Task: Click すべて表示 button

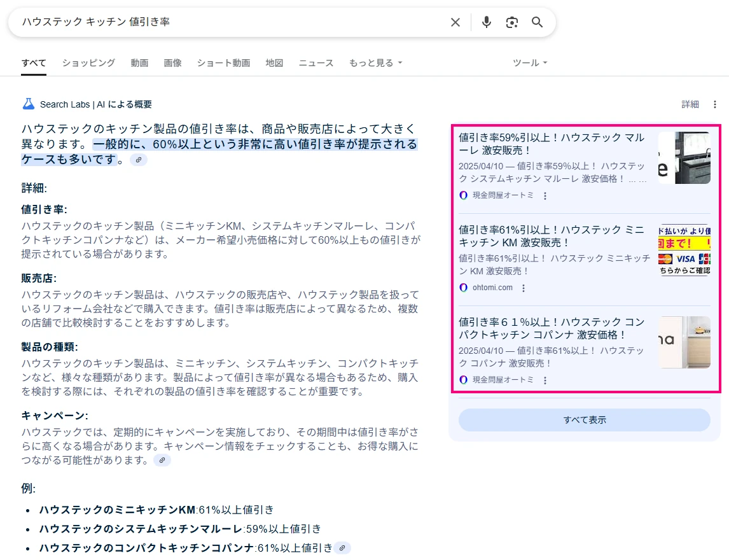Action: [x=585, y=419]
